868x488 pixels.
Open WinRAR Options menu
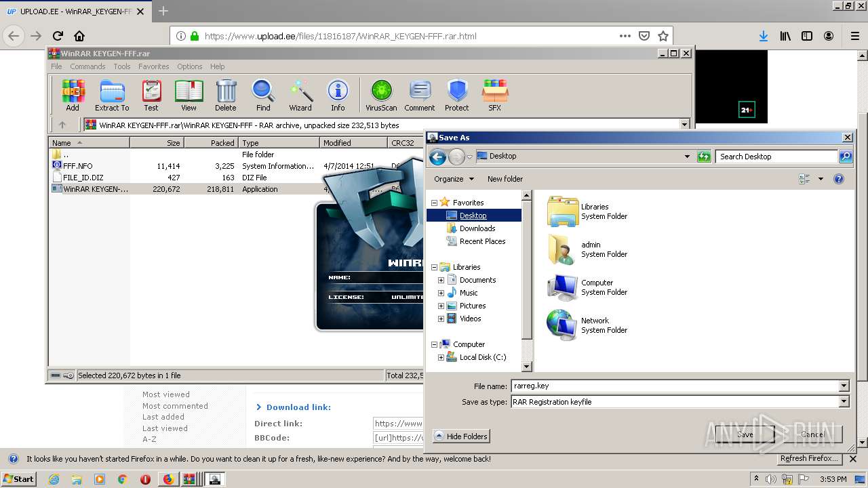point(190,66)
